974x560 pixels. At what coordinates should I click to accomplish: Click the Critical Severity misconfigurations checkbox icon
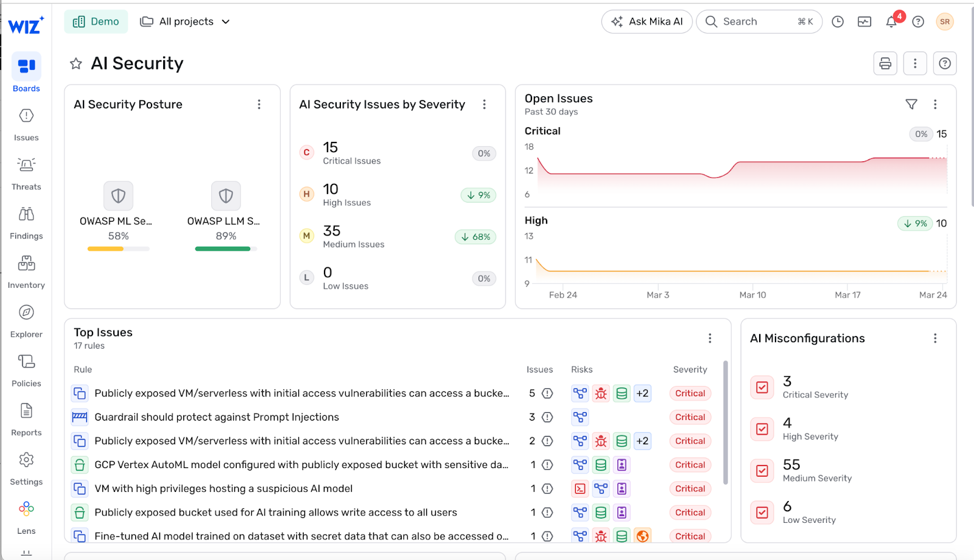pyautogui.click(x=762, y=387)
